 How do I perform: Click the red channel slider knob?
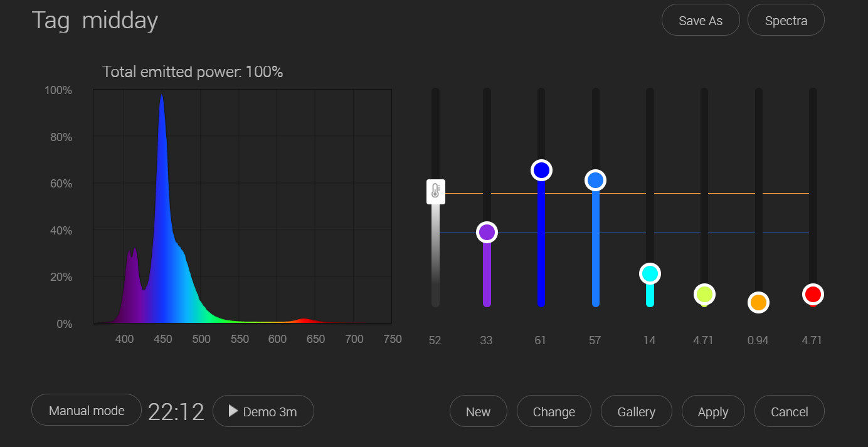point(813,294)
